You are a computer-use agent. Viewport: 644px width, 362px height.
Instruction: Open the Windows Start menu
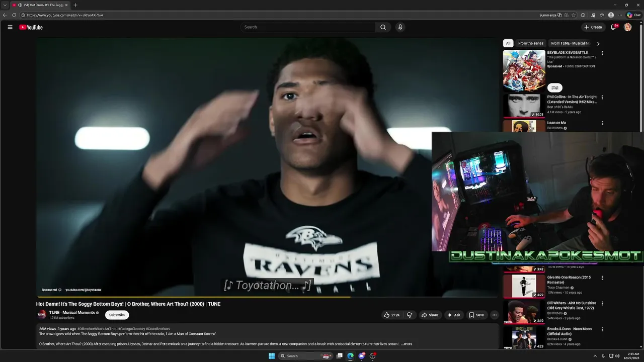tap(272, 356)
